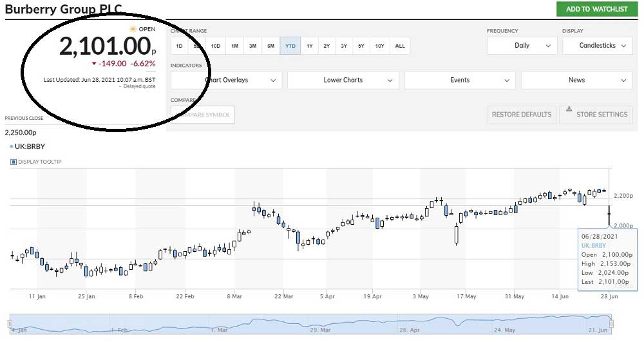This screenshot has height=342, width=644.
Task: Click the right handle of range navigator
Action: [x=611, y=324]
